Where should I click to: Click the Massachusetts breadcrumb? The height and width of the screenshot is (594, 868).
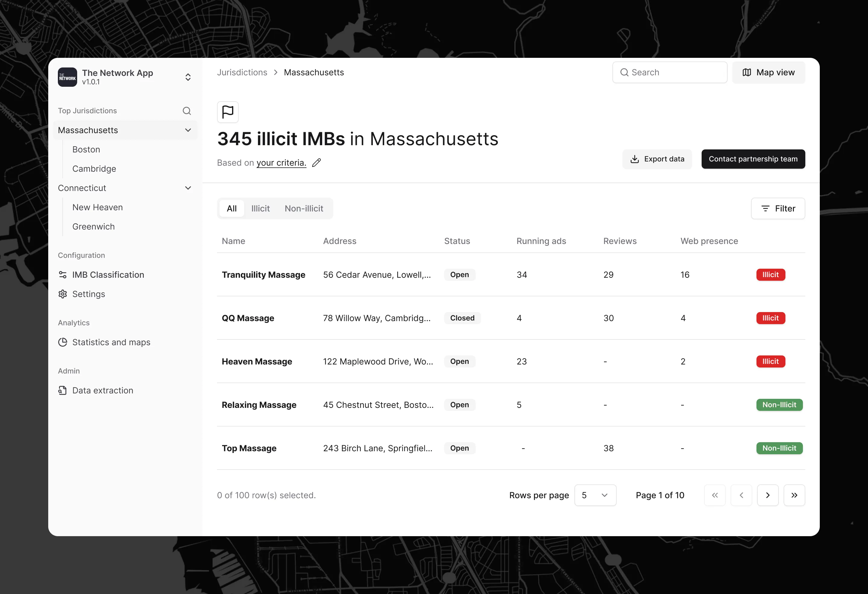coord(314,72)
